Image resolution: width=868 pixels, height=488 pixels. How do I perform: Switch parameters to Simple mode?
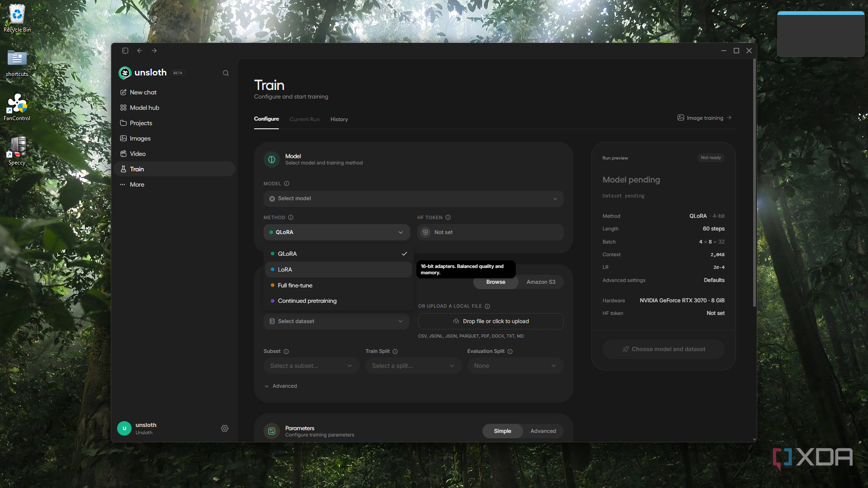(x=502, y=431)
